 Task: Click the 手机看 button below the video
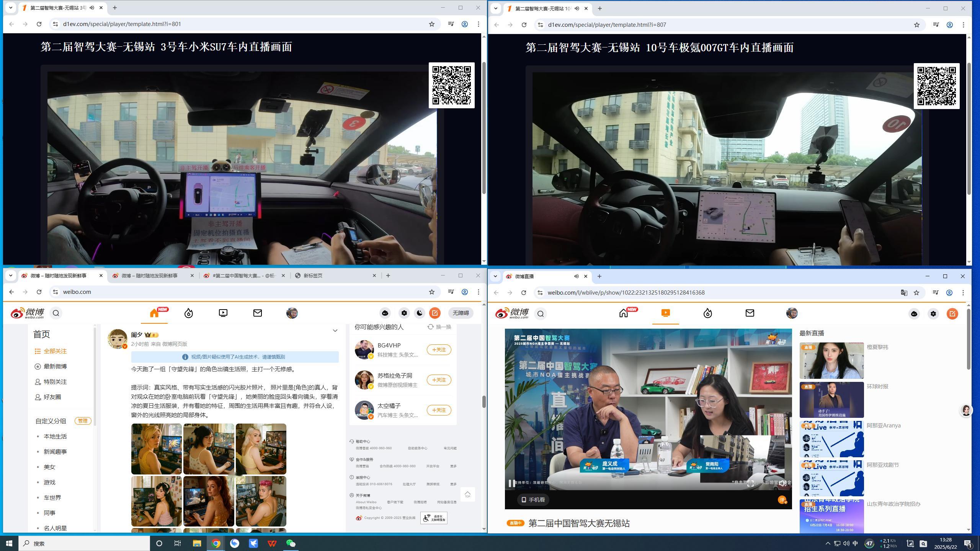click(533, 500)
